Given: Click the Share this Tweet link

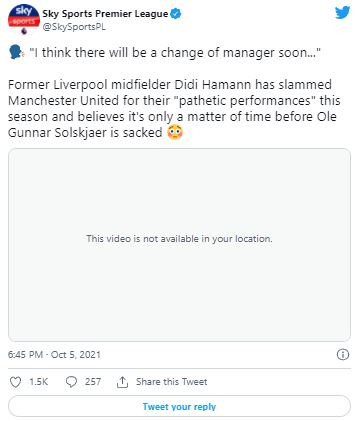Looking at the screenshot, I should click(x=172, y=382).
